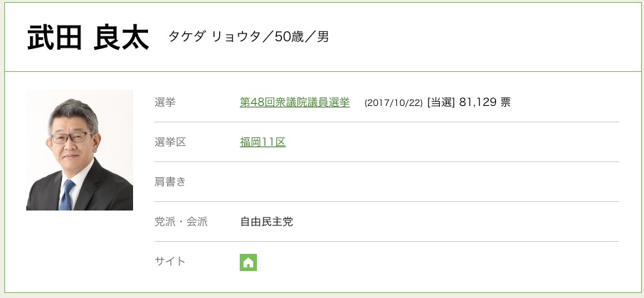This screenshot has width=644, height=298.
Task: Click the gender text 男
Action: click(323, 37)
